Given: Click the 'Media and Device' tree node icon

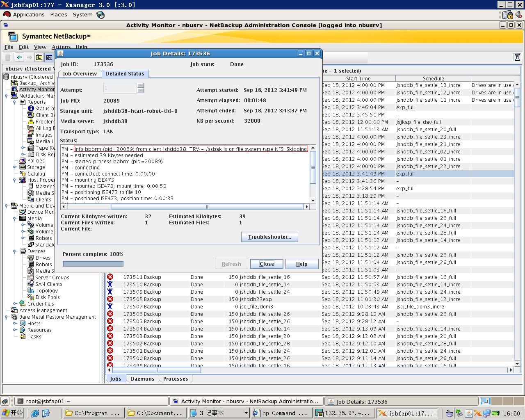Looking at the screenshot, I should tap(14, 205).
